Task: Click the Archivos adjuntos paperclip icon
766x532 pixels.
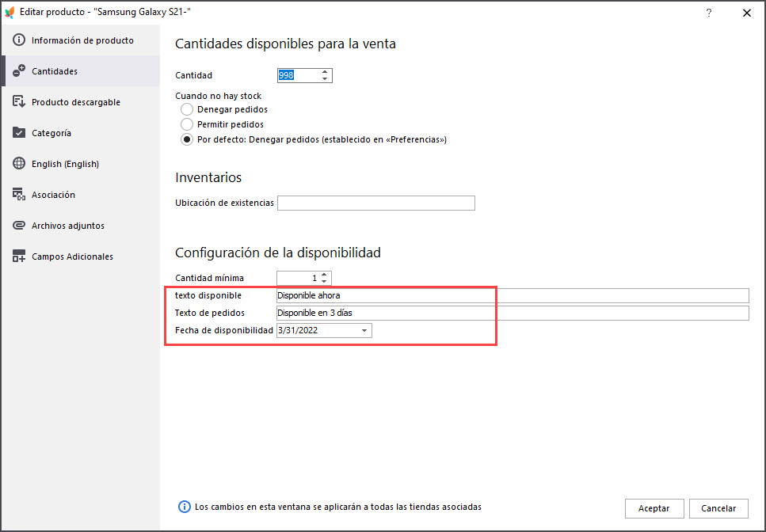Action: click(x=18, y=225)
